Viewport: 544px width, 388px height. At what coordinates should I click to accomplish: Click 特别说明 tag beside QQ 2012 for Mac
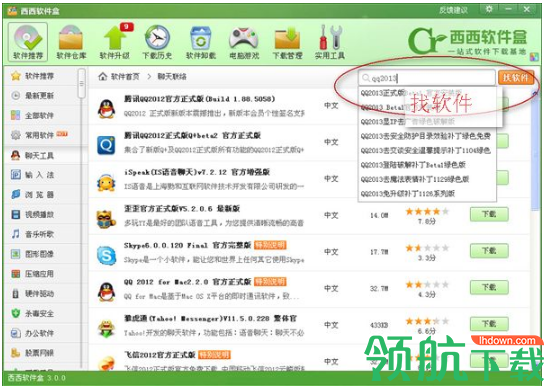click(x=270, y=281)
